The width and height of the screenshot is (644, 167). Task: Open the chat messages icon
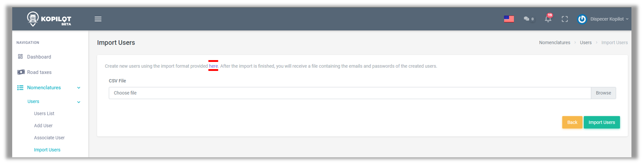pyautogui.click(x=527, y=19)
